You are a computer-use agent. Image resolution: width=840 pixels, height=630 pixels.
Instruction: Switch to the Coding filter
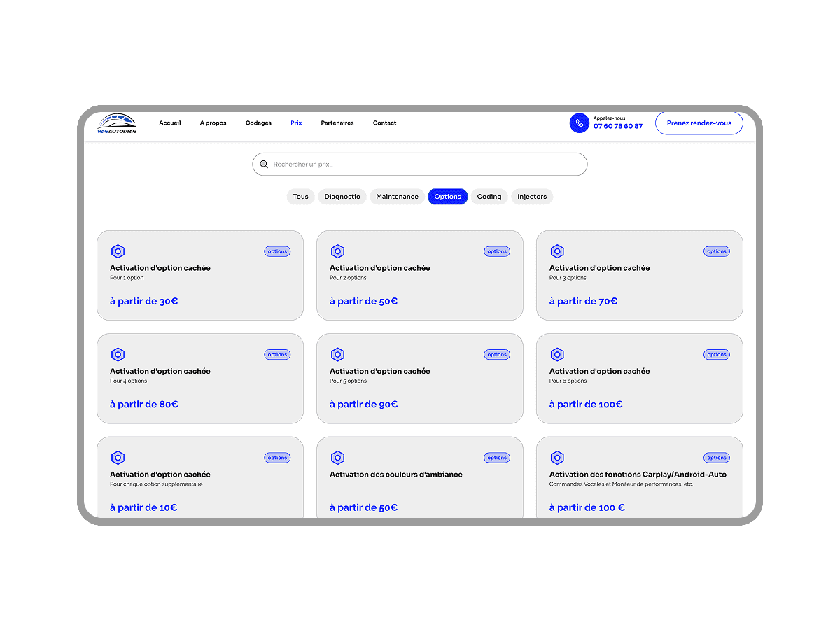(x=489, y=197)
